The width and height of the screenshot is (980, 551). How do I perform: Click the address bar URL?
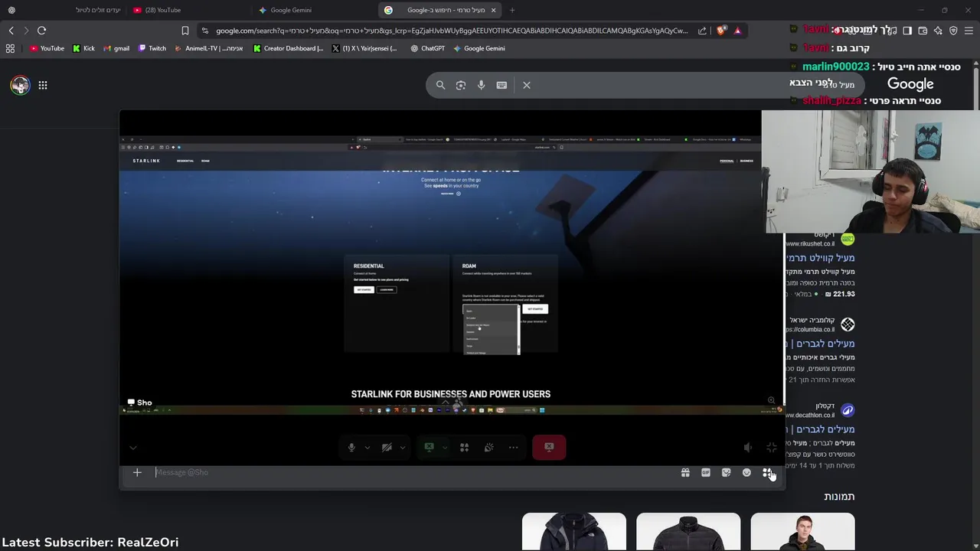pyautogui.click(x=452, y=31)
